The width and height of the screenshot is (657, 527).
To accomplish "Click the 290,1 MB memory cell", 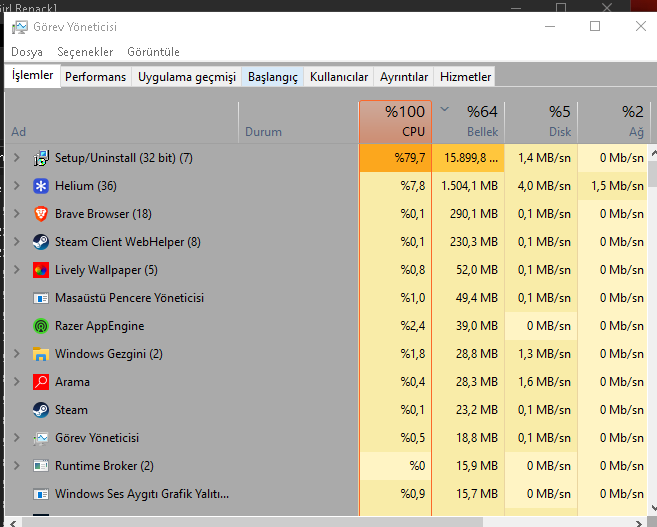I will 468,214.
